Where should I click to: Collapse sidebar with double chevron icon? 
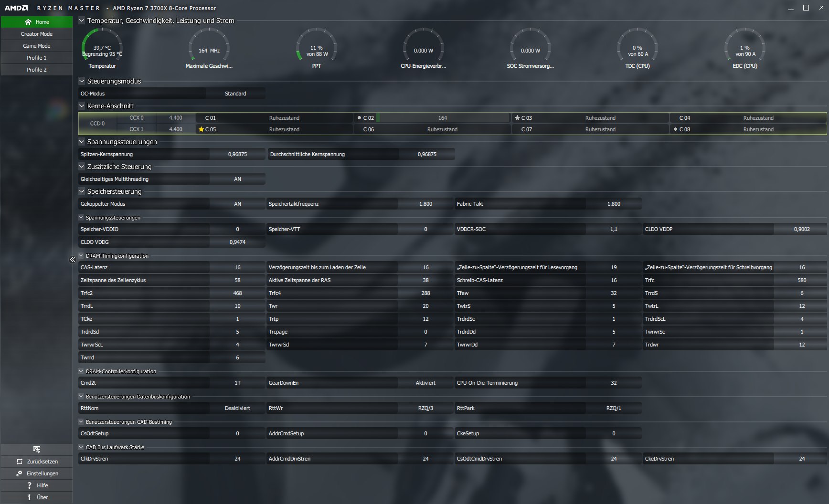[73, 260]
